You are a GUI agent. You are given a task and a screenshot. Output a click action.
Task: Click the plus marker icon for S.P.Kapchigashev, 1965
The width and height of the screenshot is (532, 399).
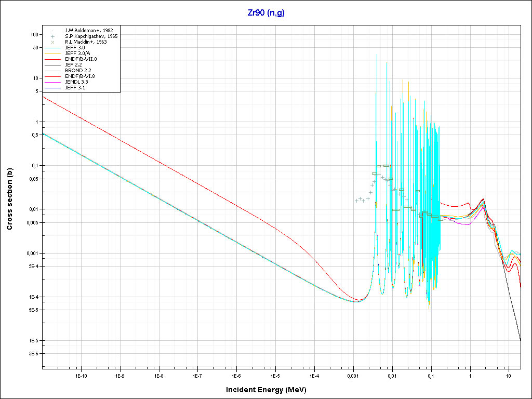(53, 36)
